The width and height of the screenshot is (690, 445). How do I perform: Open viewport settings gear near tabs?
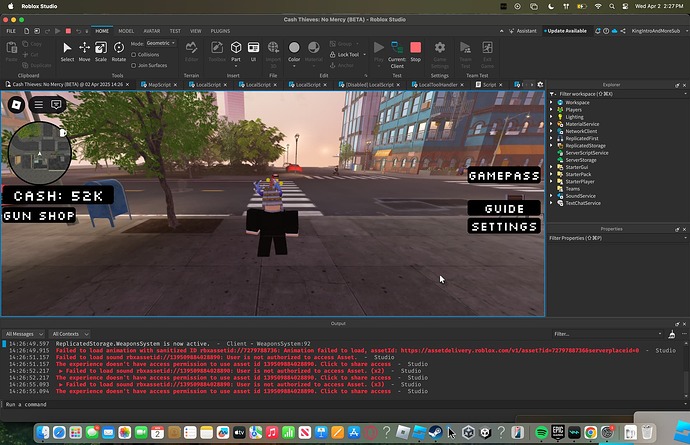[540, 85]
